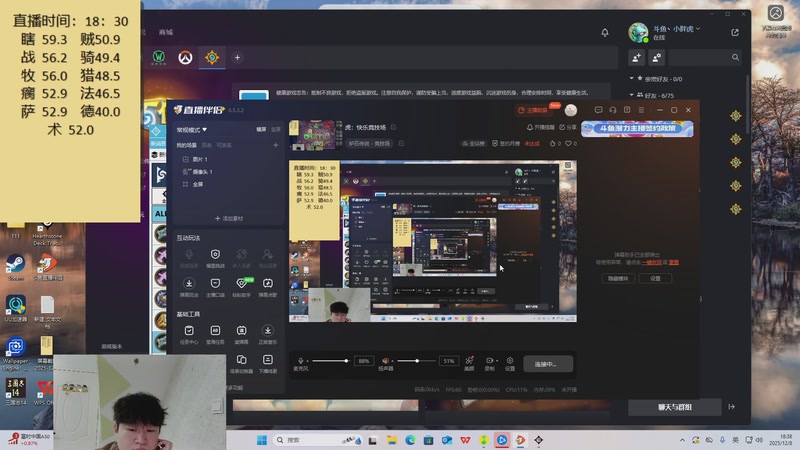Adjust microphone volume slider
Image resolution: width=800 pixels, height=450 pixels.
330,361
